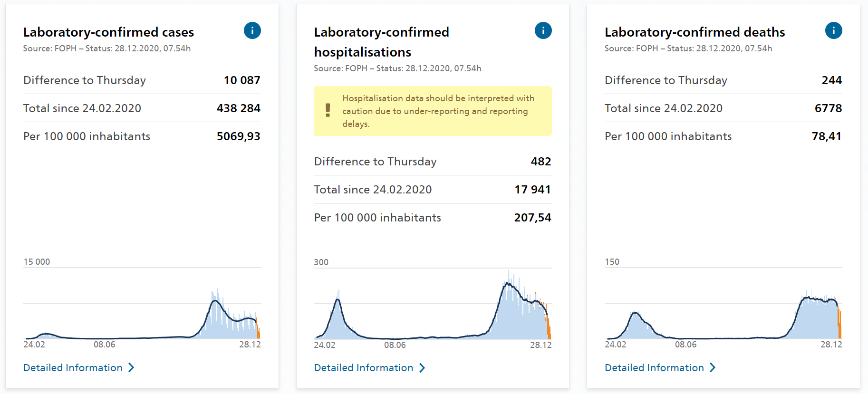Click the deaths Difference to Thursday value 244

click(x=831, y=80)
